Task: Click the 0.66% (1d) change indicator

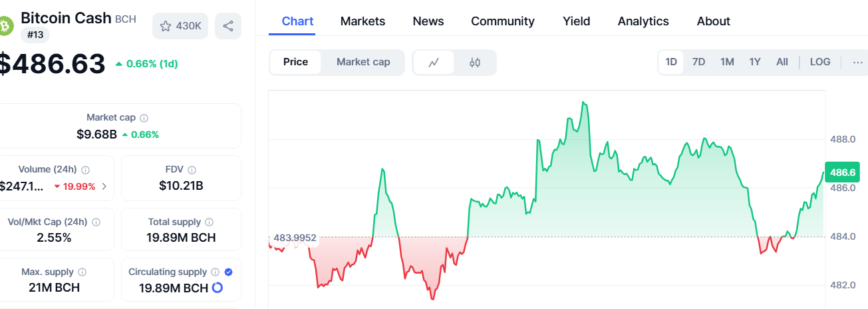Action: point(146,64)
